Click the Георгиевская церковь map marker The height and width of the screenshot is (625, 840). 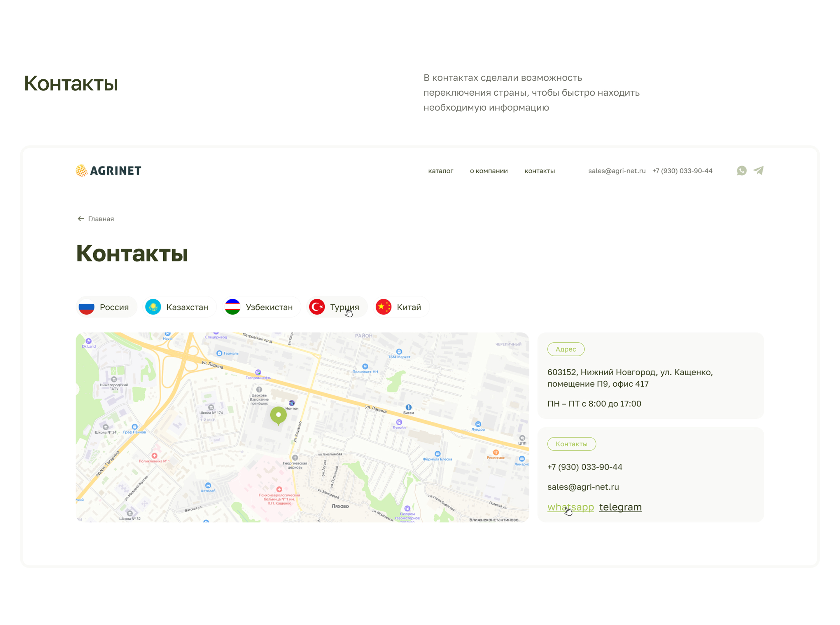click(x=295, y=458)
